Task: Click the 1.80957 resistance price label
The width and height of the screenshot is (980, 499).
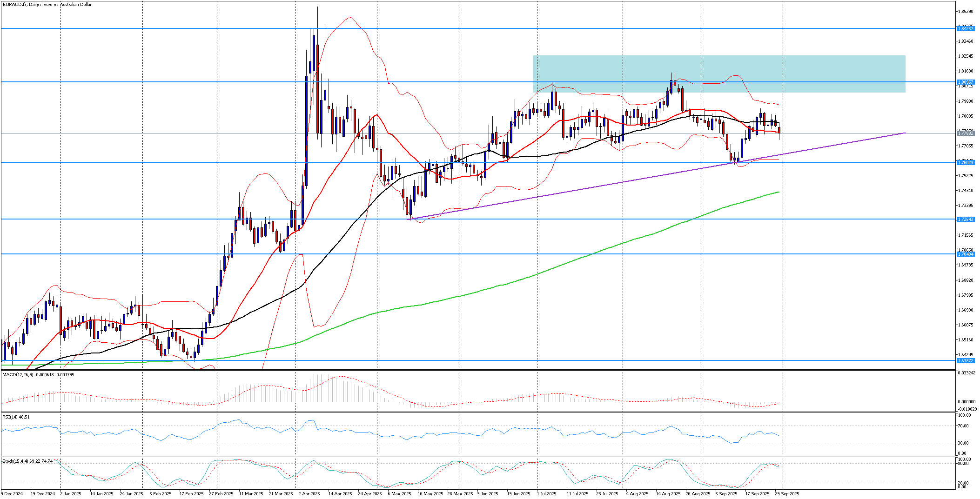Action: click(x=965, y=82)
